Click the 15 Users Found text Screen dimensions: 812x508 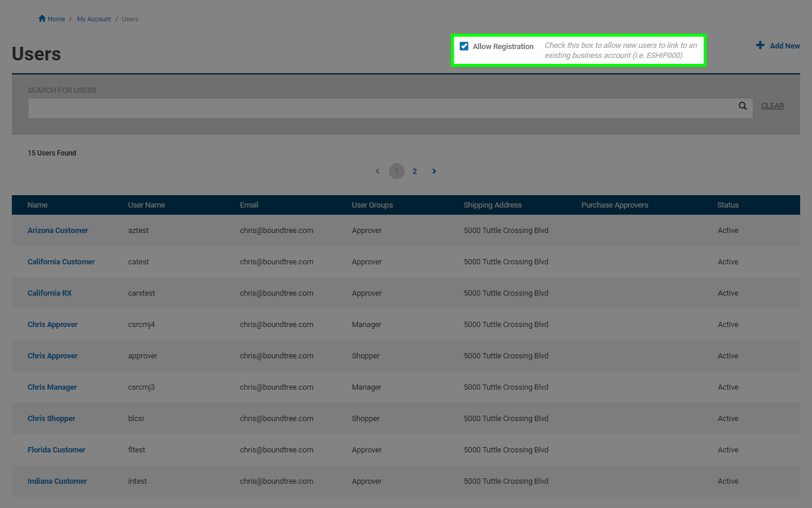52,153
